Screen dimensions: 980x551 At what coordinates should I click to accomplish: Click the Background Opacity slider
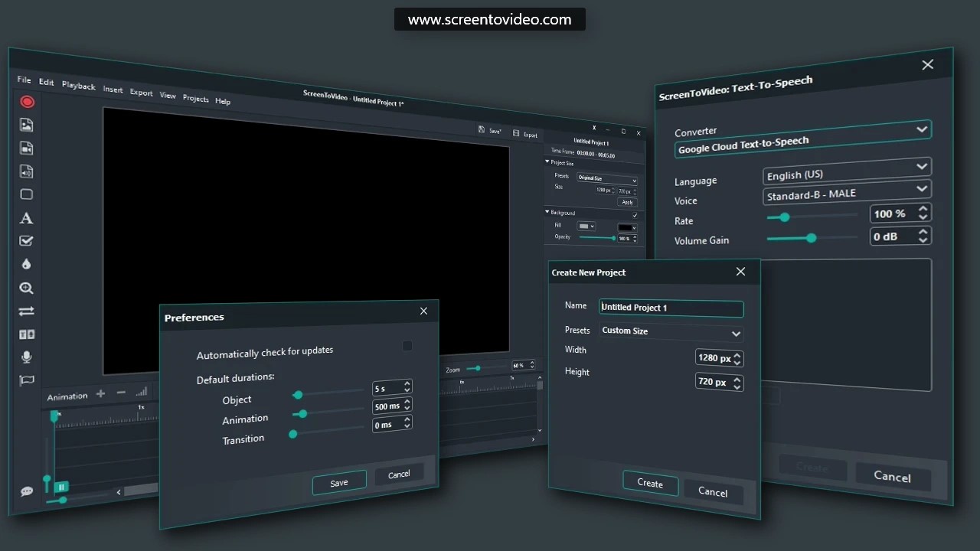(x=597, y=238)
